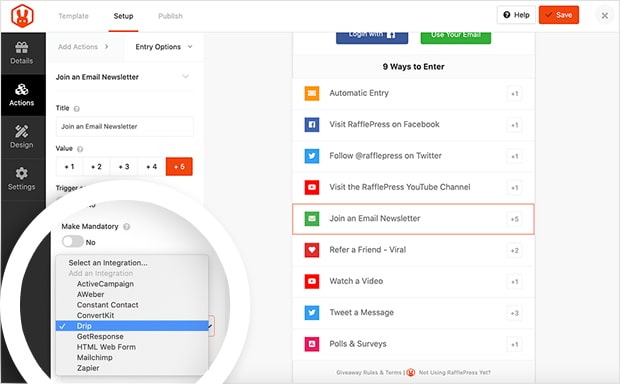Select Join an Email Newsletter entry row
Viewport: 620px width, 384px height.
coord(413,219)
